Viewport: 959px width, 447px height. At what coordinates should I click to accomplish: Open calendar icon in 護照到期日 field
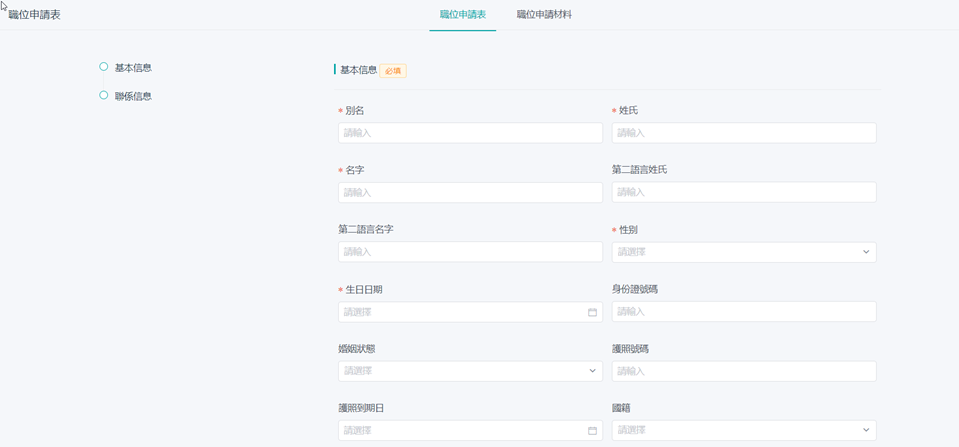(592, 431)
